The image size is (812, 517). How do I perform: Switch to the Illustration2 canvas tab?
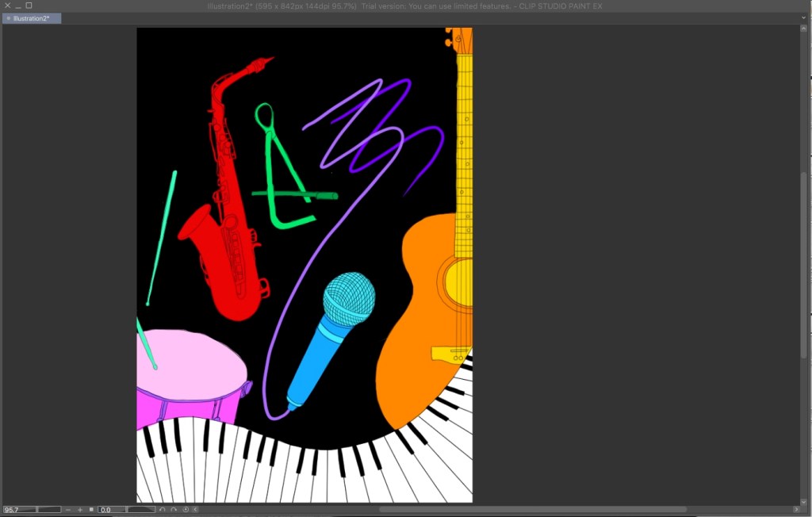click(x=32, y=18)
